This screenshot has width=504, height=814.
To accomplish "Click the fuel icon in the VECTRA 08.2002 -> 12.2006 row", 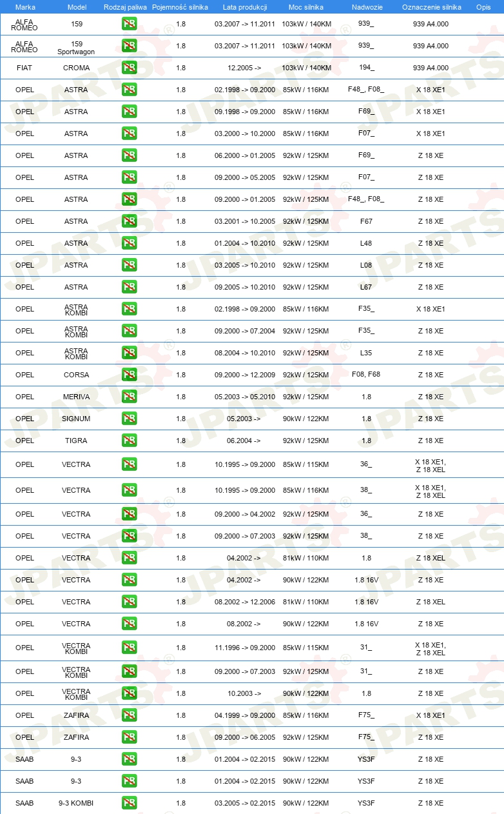I will (x=129, y=602).
